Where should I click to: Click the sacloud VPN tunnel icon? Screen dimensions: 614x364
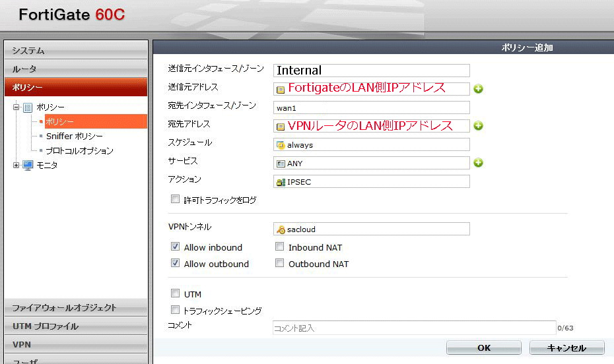pyautogui.click(x=281, y=229)
